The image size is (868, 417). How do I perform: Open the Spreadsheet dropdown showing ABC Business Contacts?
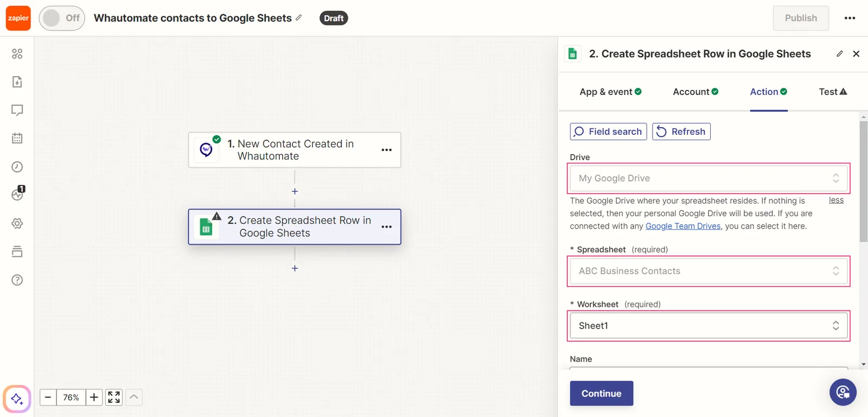(709, 271)
